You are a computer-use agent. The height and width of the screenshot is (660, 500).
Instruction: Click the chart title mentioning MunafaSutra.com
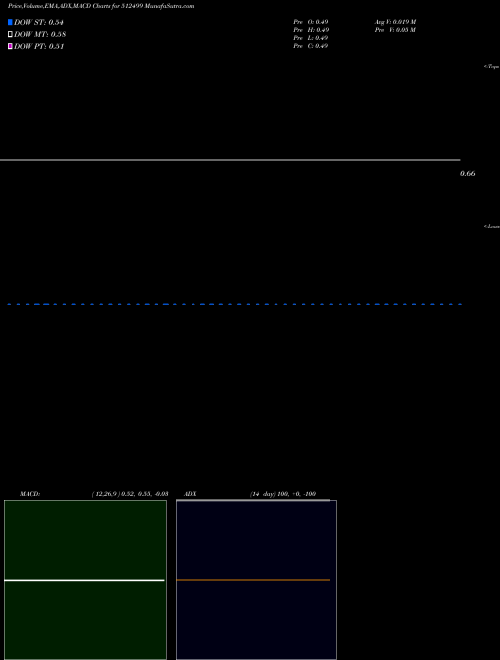(101, 6)
